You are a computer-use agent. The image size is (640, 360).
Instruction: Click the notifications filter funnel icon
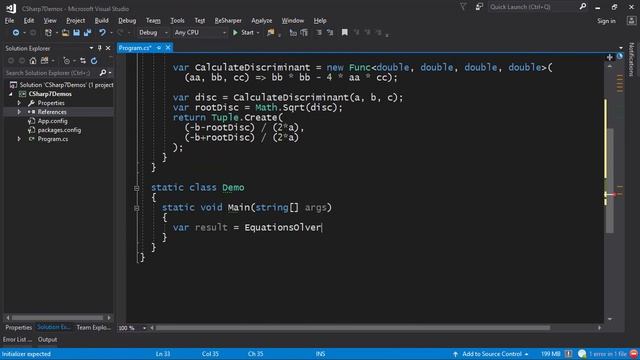[463, 7]
